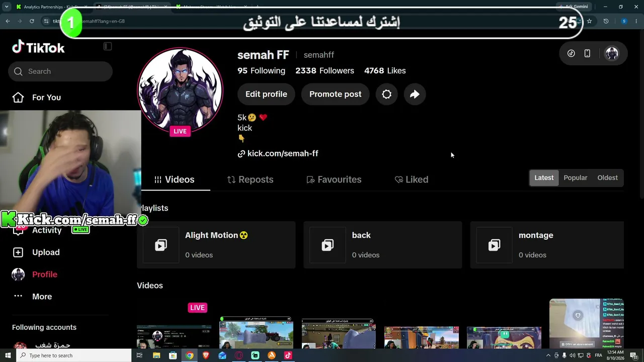
Task: Open Opera GX from the taskbar
Action: (238, 355)
